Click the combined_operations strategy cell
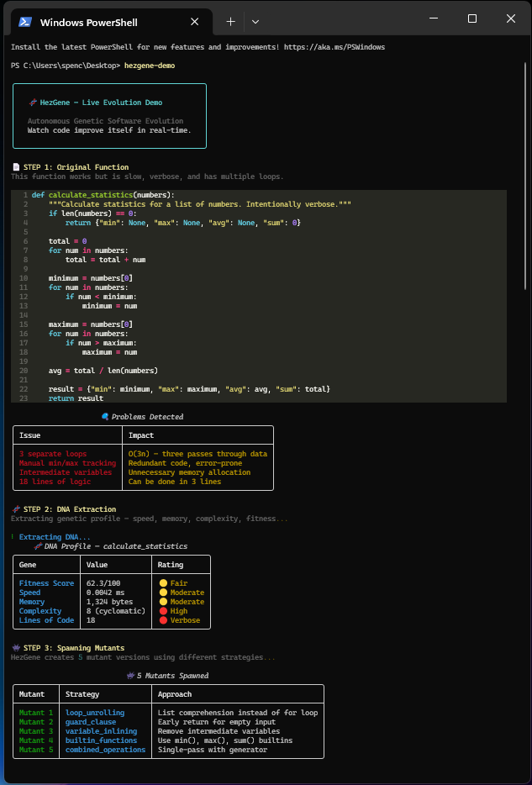Screen dimensions: 532x785 [105, 750]
